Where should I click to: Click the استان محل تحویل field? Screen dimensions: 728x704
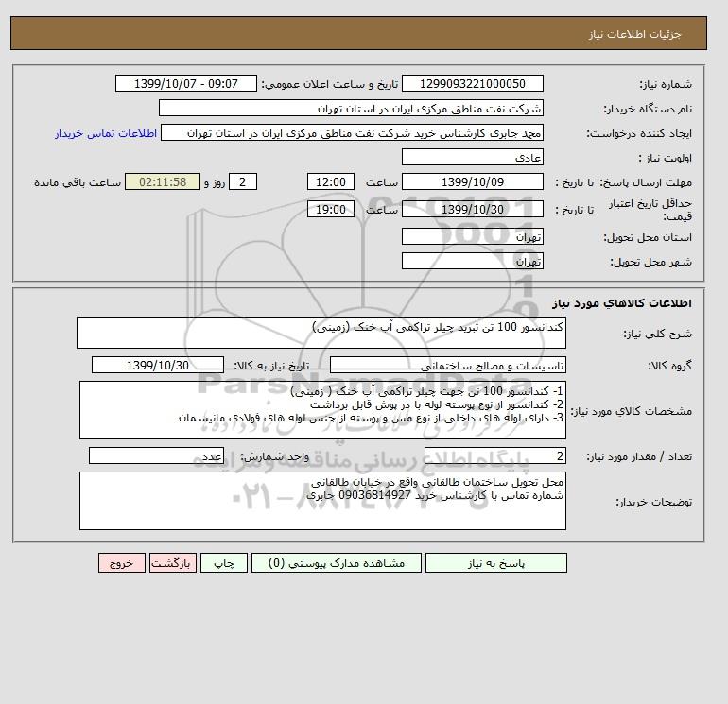click(x=472, y=236)
